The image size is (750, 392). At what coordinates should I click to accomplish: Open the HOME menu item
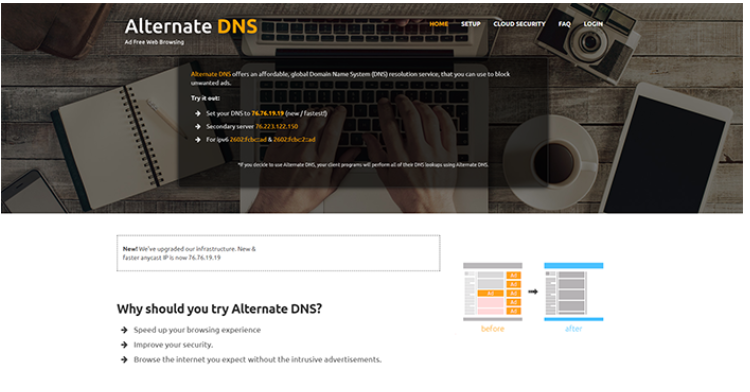tap(439, 24)
